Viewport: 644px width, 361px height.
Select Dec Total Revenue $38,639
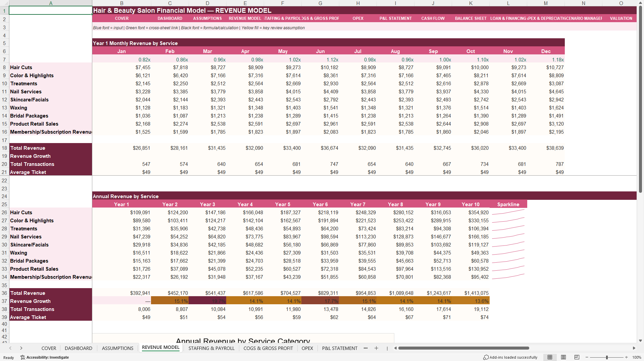(546, 148)
